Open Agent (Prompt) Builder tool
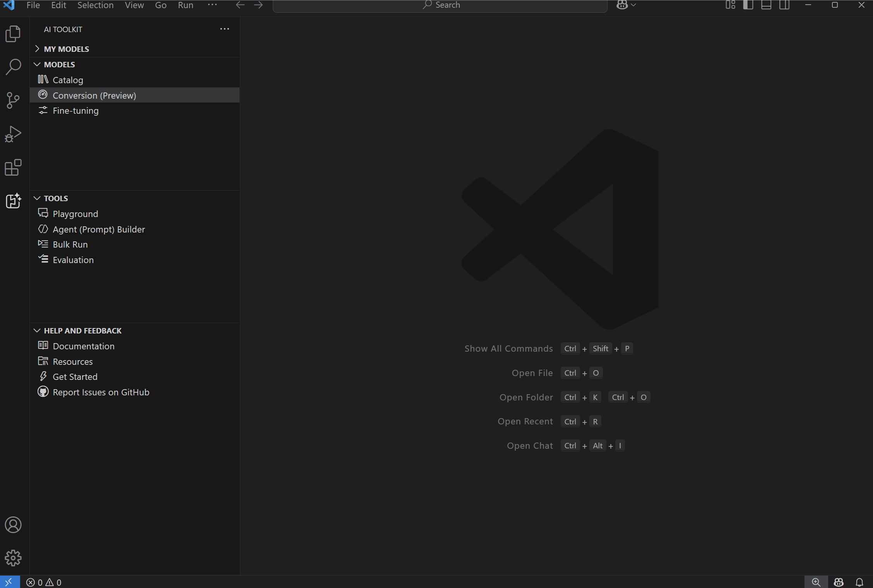 point(99,229)
